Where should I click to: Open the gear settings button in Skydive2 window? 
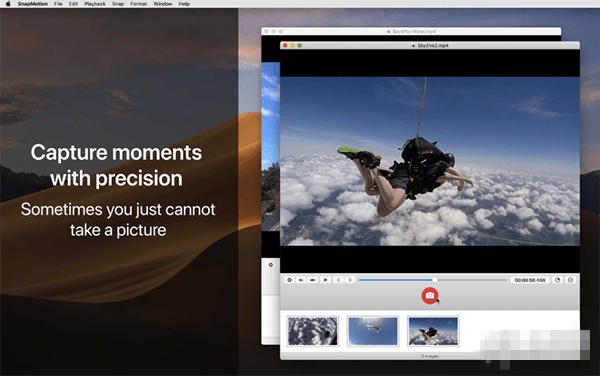tap(289, 280)
